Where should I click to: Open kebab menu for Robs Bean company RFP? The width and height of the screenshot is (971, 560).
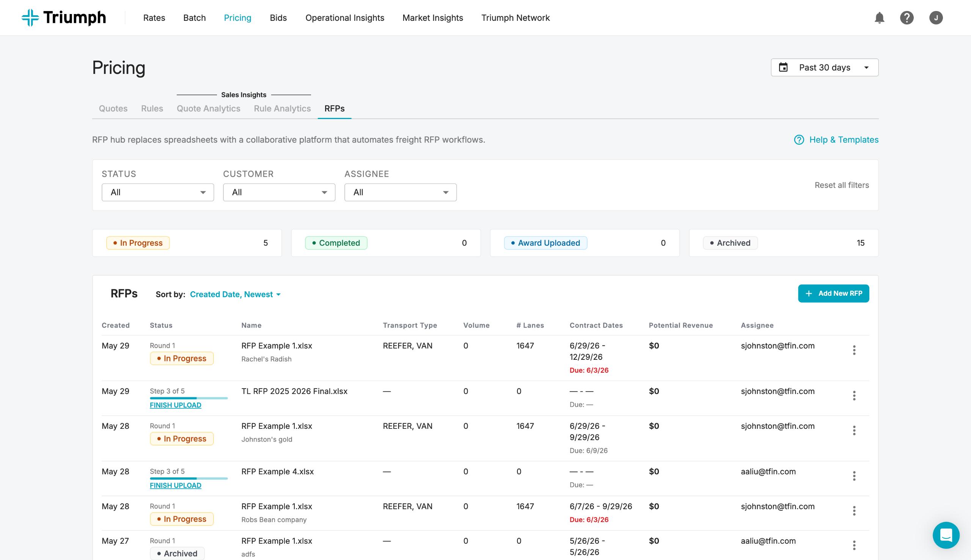click(x=854, y=511)
